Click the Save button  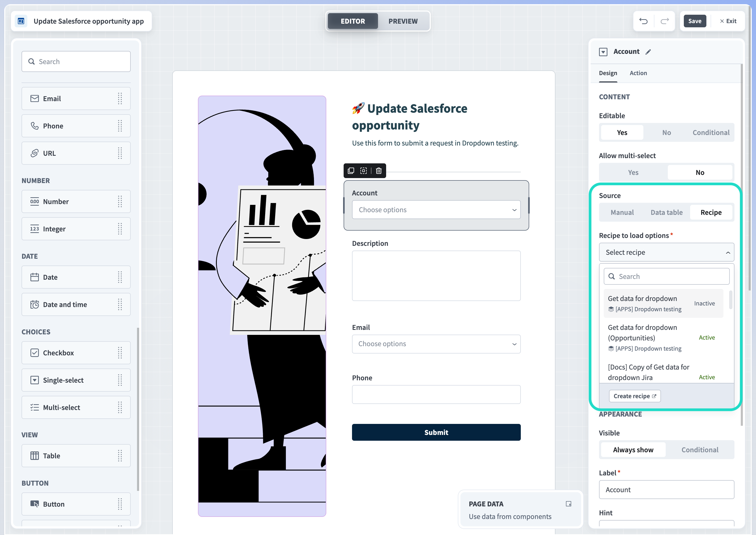695,21
